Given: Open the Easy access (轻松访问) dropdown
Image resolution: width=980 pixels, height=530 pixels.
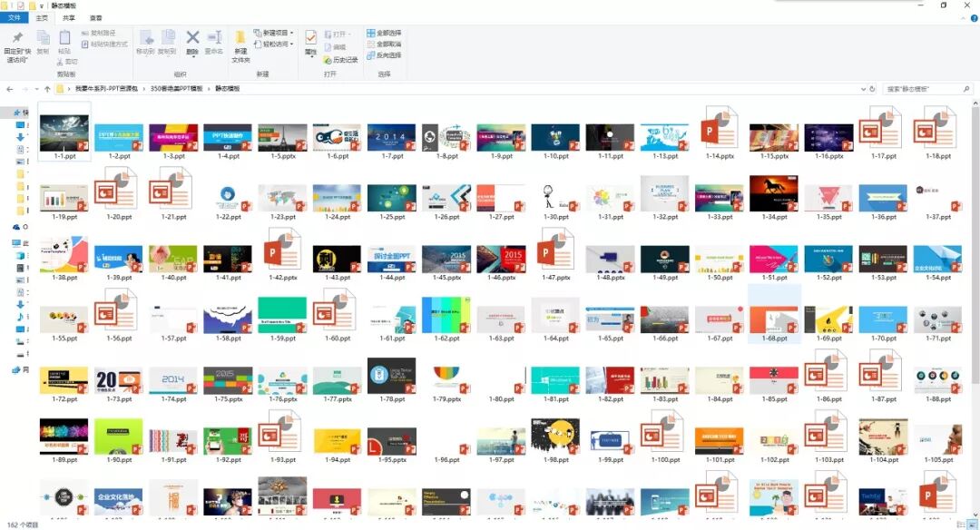Looking at the screenshot, I should click(274, 44).
